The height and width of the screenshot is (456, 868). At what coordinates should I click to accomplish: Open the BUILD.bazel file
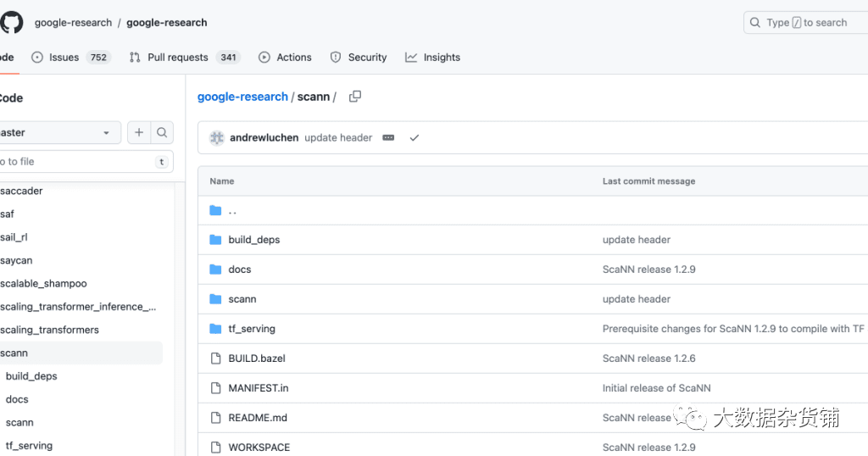point(257,359)
